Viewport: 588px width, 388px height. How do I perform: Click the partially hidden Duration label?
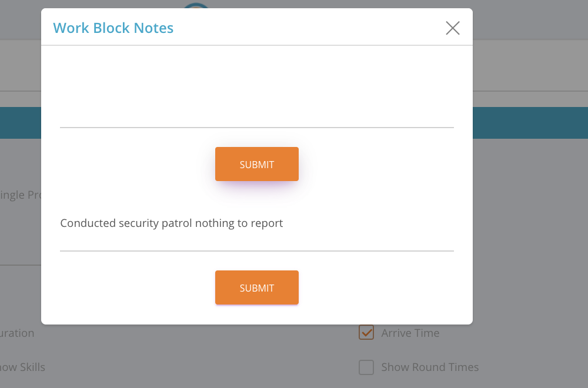click(17, 333)
